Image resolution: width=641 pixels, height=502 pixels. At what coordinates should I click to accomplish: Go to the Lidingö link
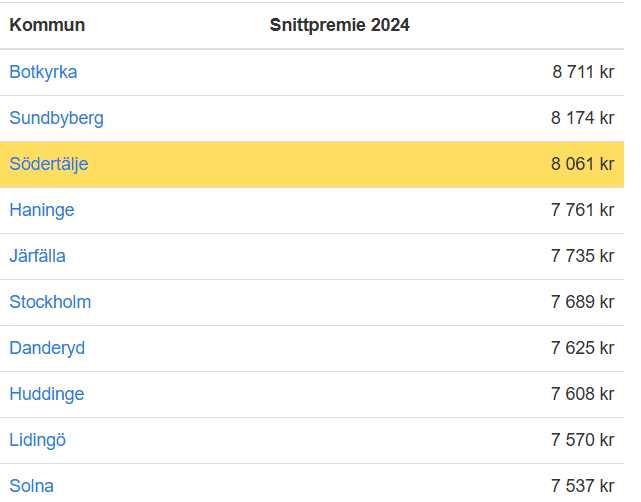click(x=37, y=440)
